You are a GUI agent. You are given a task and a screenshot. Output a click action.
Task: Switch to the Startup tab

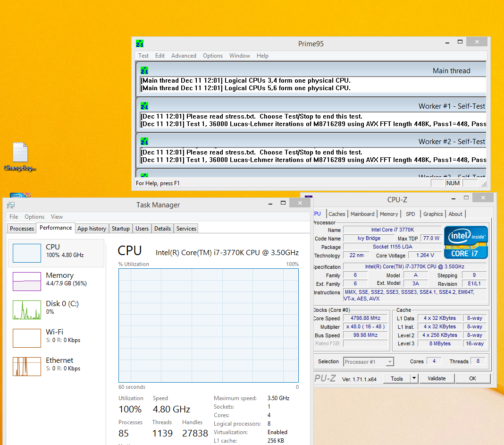[x=120, y=229]
